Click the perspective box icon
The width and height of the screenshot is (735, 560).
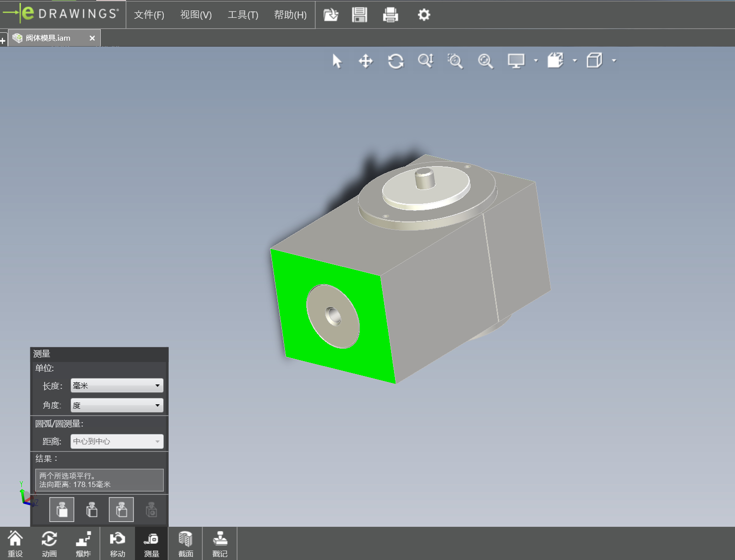coord(595,61)
